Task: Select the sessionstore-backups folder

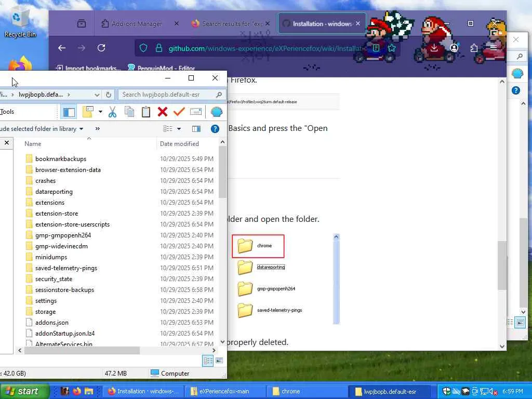Action: 64,290
